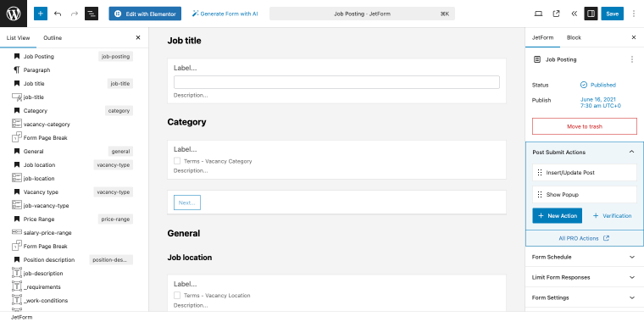The width and height of the screenshot is (644, 322).
Task: Click drag handle of Insert/Update Post
Action: 540,173
